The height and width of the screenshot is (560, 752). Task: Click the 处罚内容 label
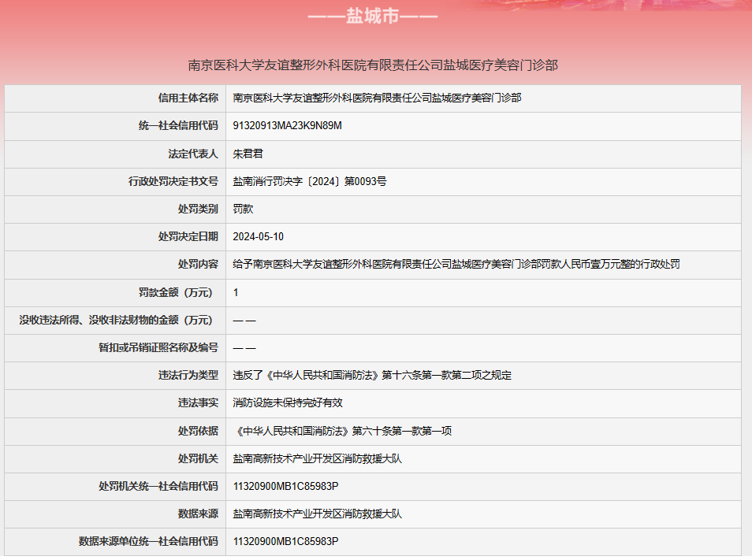(198, 265)
